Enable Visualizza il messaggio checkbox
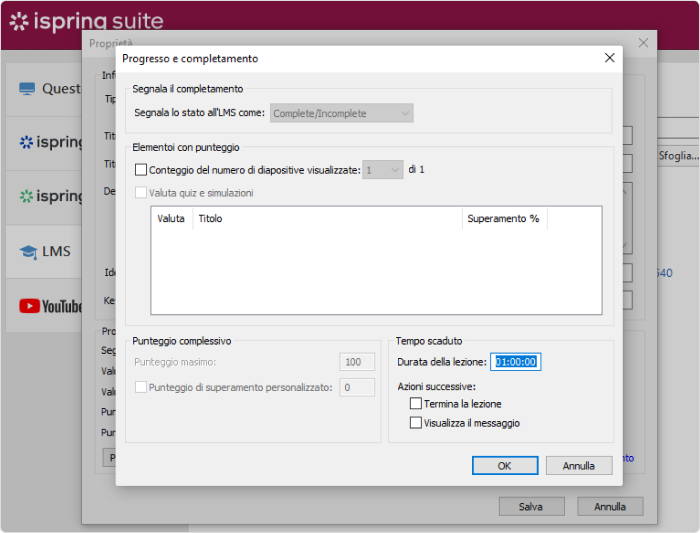 (416, 423)
